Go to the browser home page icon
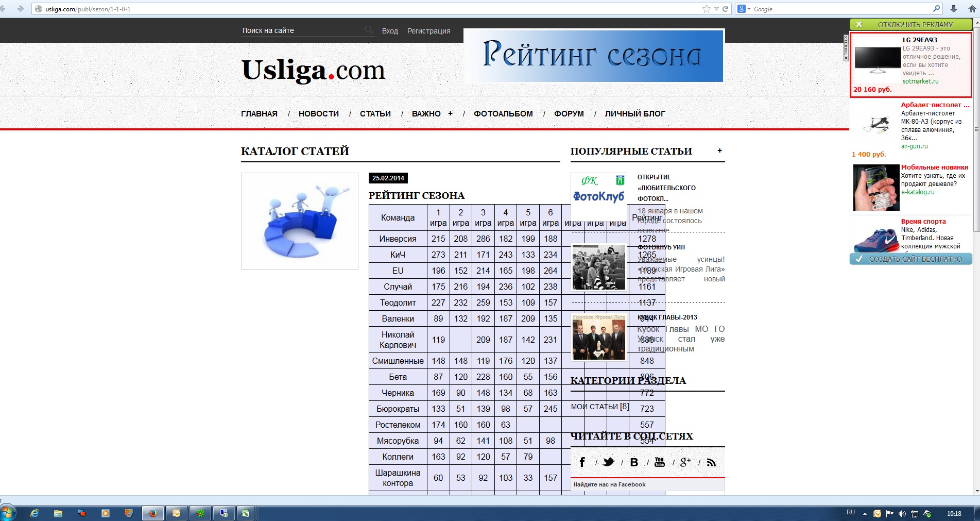 pos(972,9)
